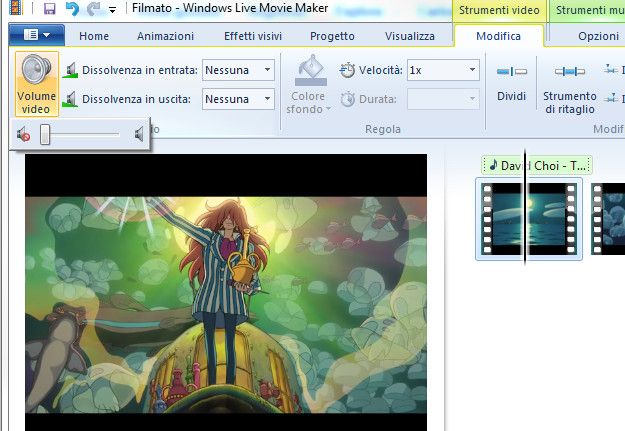The image size is (625, 431).
Task: Open the Opzioni tab
Action: (598, 36)
